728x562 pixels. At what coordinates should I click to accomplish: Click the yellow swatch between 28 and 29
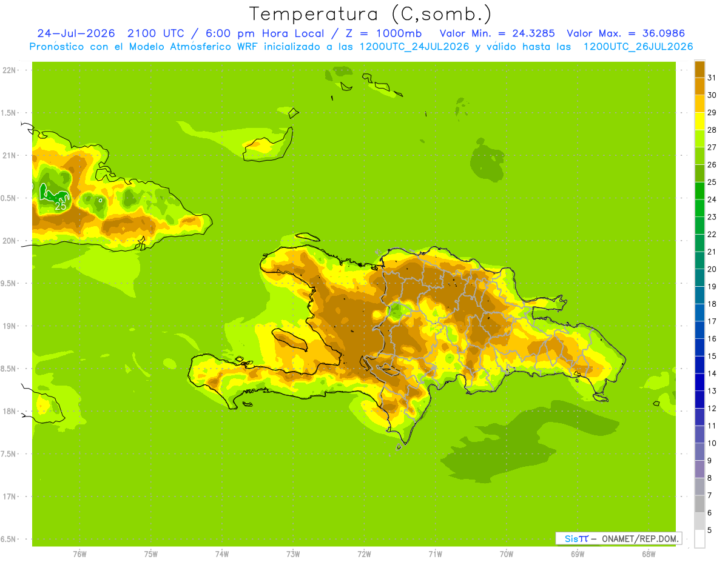click(699, 121)
